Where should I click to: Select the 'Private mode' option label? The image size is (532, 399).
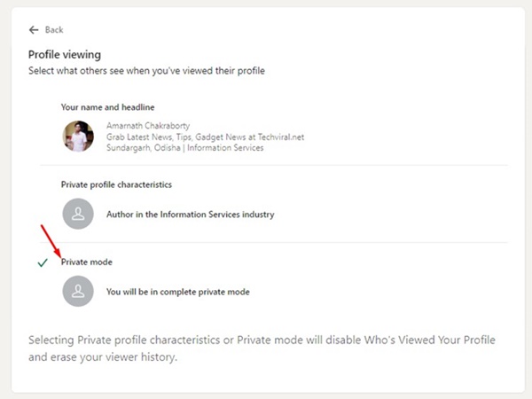tap(87, 262)
